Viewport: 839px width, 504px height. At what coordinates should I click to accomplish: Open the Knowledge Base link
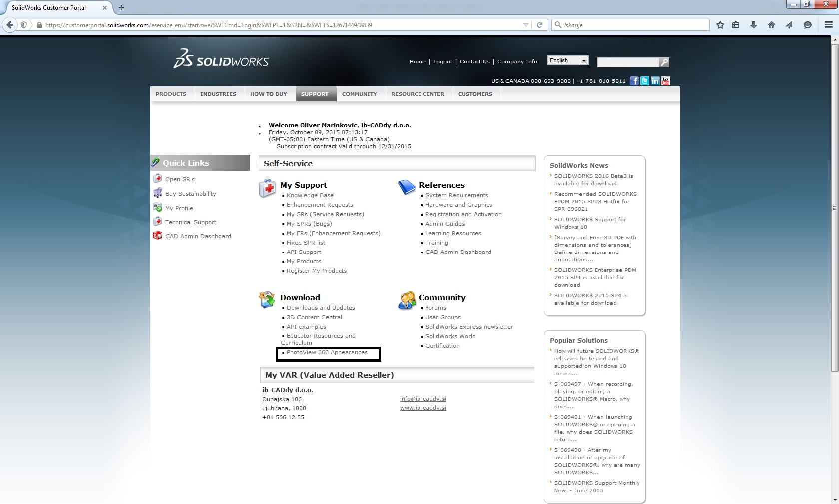pos(310,195)
